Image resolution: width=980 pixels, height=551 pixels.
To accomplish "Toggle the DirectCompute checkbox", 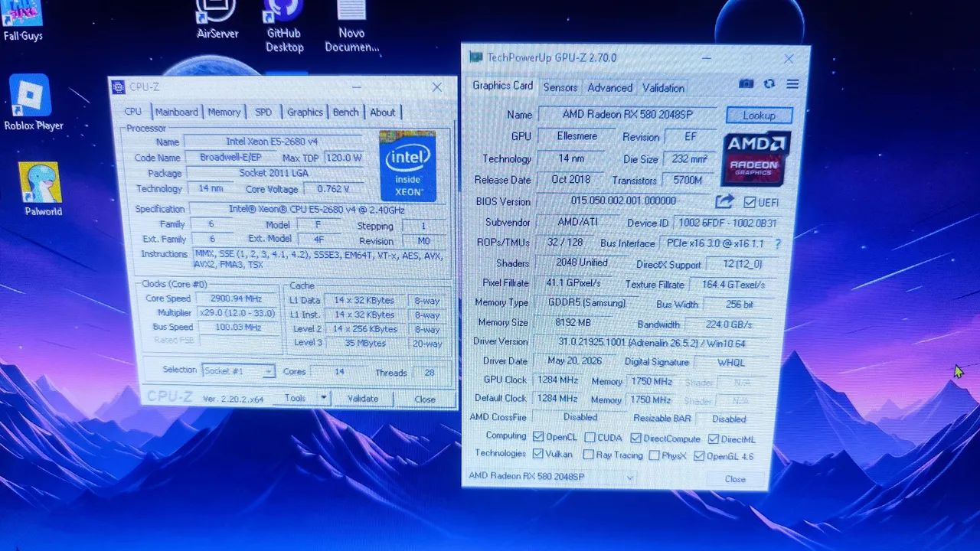I will [635, 439].
